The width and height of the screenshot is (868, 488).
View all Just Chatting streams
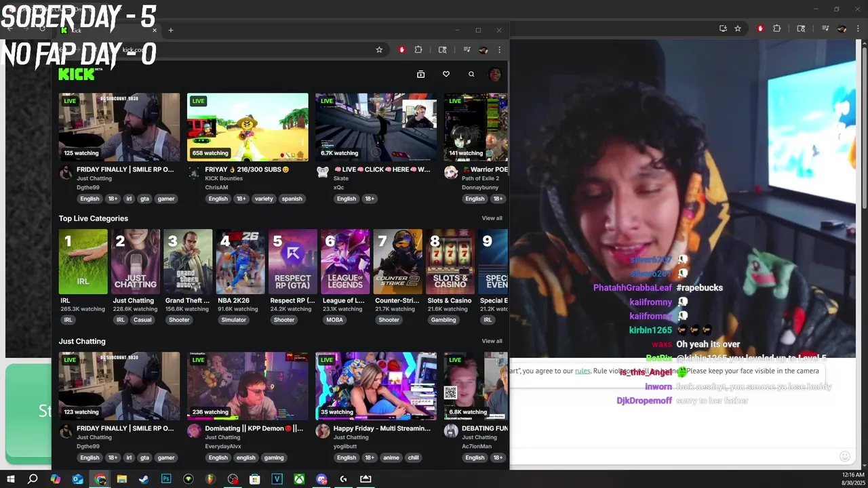click(492, 341)
